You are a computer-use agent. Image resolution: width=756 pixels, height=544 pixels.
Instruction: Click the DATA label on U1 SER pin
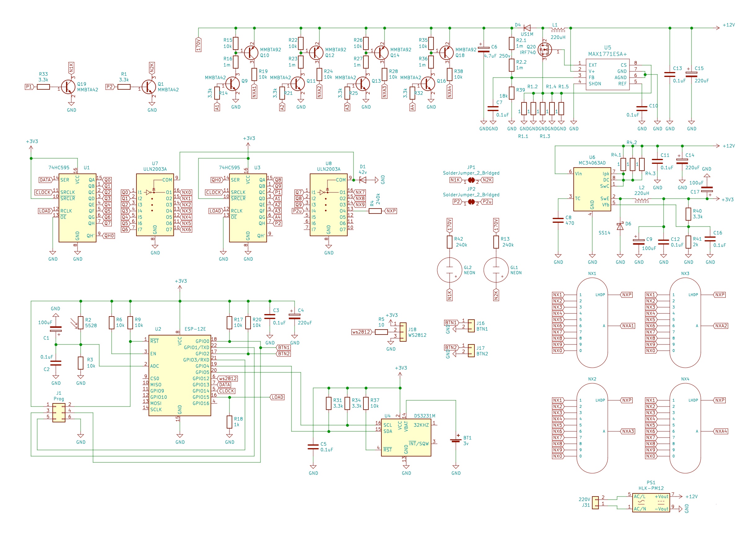(x=45, y=180)
